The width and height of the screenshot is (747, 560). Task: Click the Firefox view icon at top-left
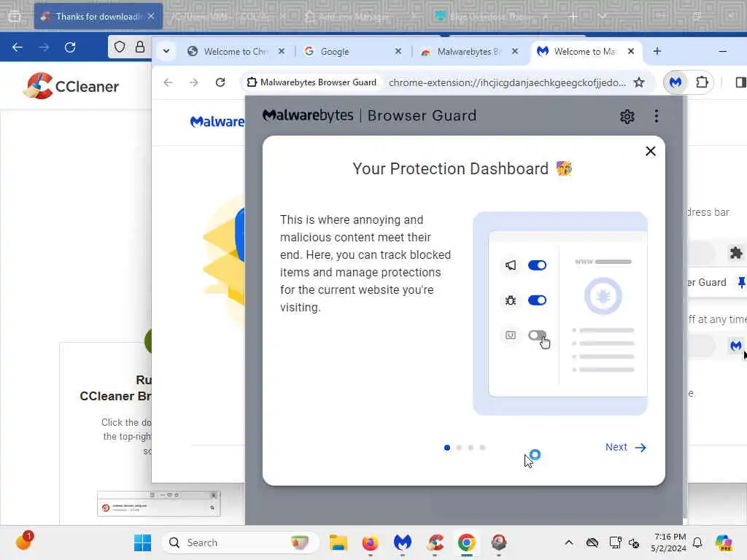tap(15, 17)
